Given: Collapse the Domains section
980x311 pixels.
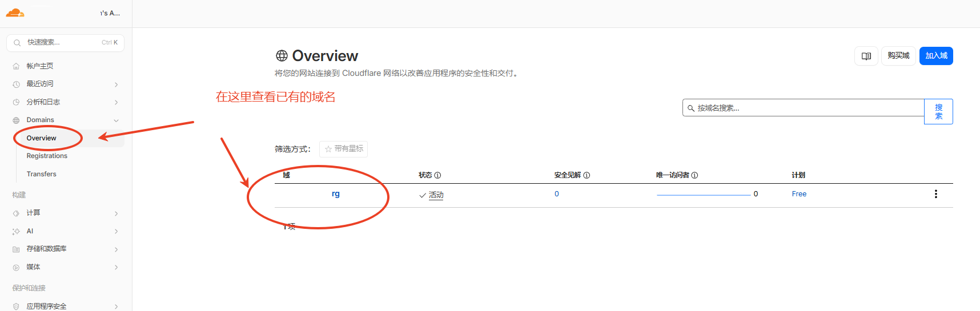Looking at the screenshot, I should [116, 120].
